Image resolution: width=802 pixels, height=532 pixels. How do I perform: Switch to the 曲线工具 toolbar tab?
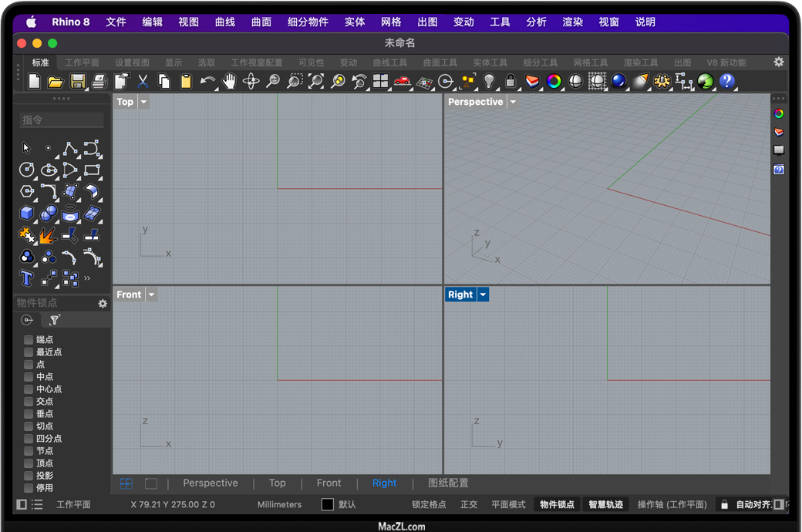(x=389, y=62)
